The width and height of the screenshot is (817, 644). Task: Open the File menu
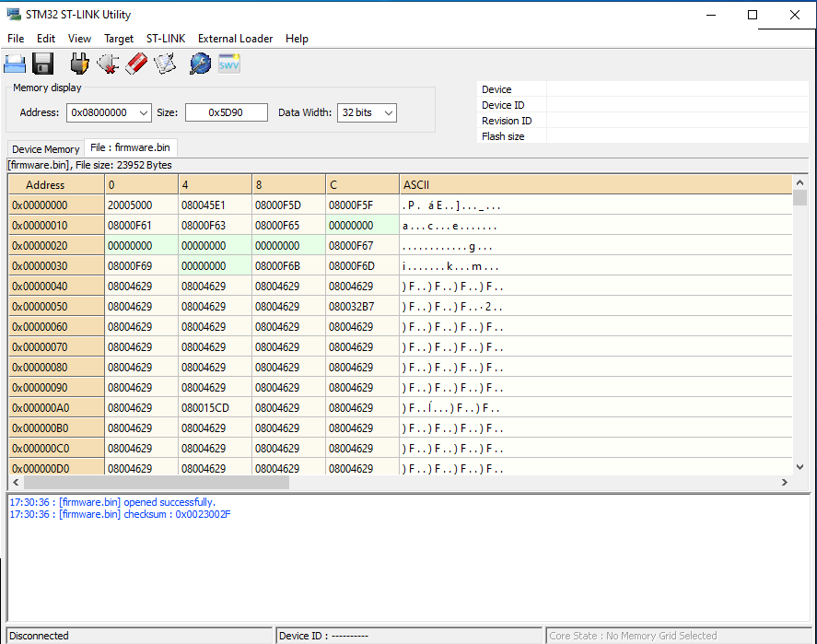tap(16, 39)
